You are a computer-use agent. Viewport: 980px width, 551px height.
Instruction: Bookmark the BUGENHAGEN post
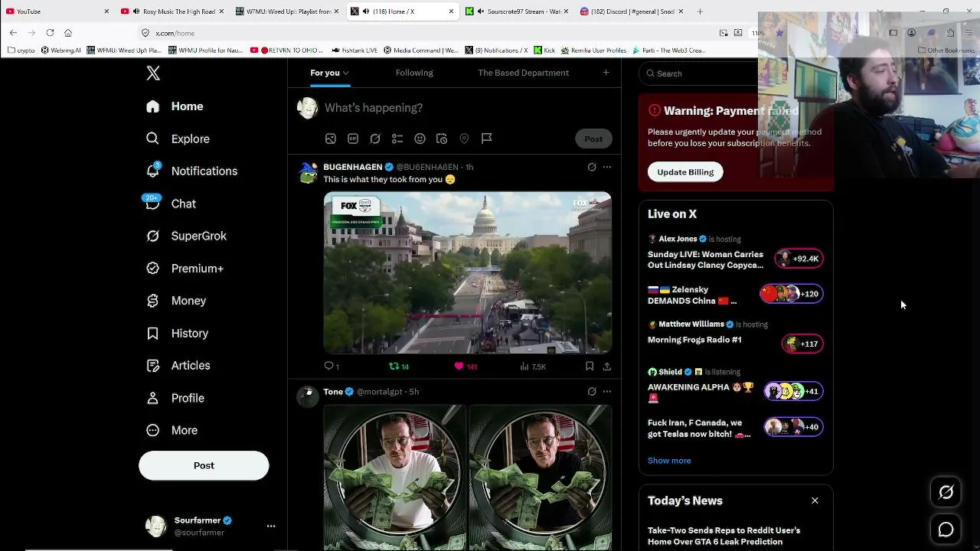pyautogui.click(x=590, y=367)
